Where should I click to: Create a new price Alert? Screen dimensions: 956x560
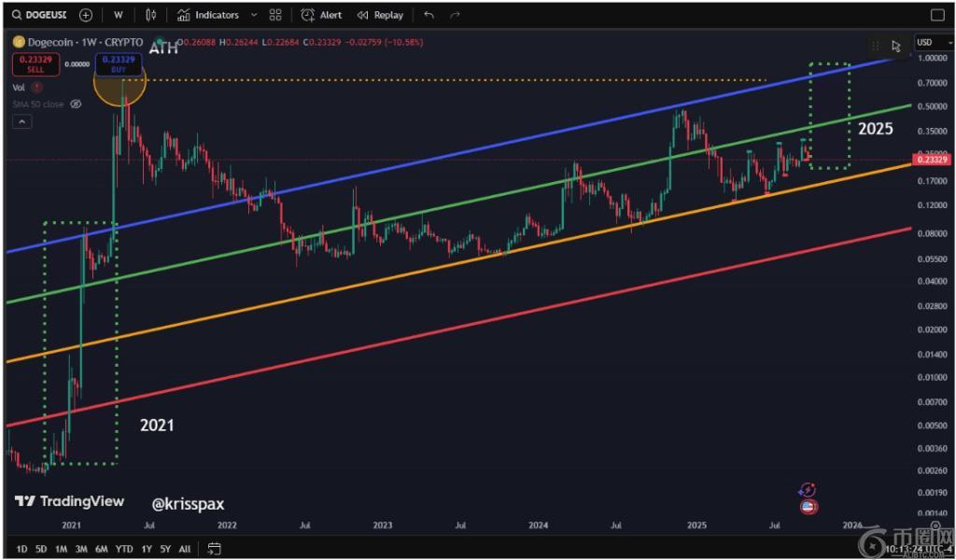pos(321,15)
